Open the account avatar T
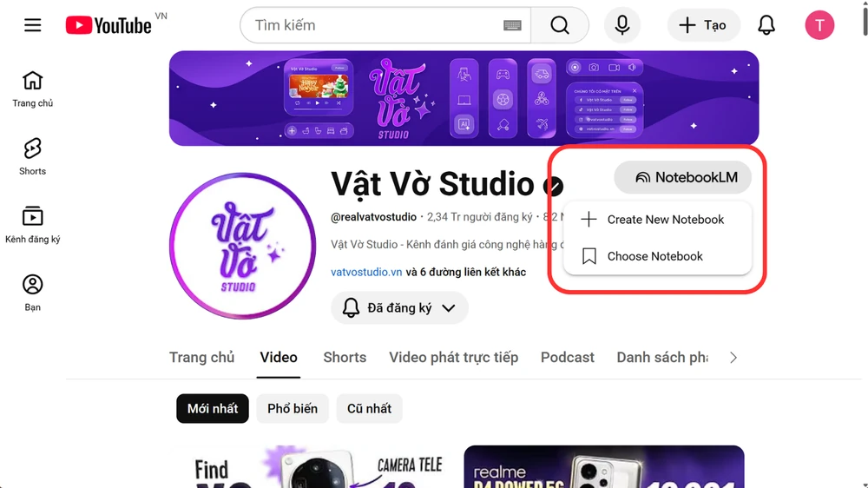The height and width of the screenshot is (488, 868). (x=819, y=25)
